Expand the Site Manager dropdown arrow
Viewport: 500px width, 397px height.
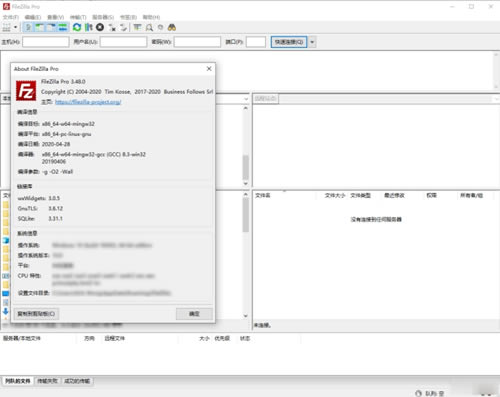(15, 27)
